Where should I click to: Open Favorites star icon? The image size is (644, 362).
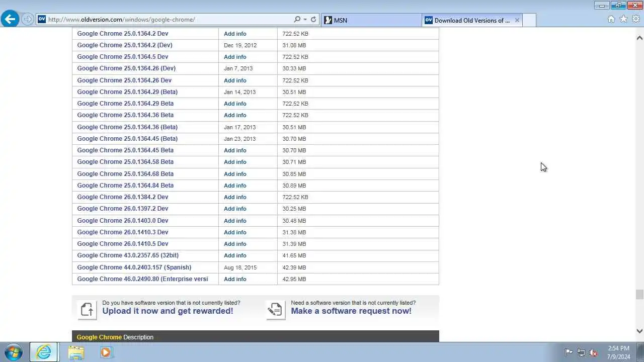[x=624, y=19]
